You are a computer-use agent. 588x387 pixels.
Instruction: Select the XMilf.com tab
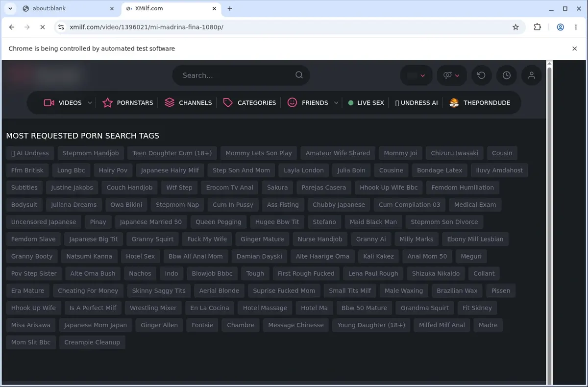point(171,8)
